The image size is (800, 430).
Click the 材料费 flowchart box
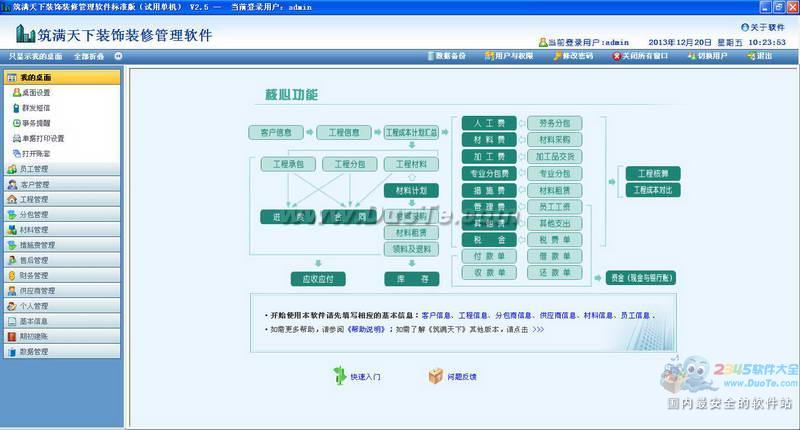489,140
